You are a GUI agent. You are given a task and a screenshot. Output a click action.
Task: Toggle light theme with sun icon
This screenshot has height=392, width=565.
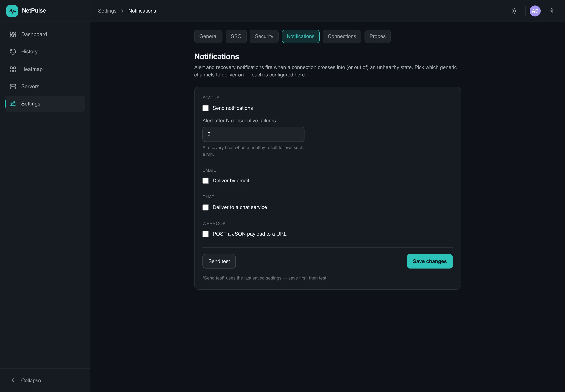point(514,11)
